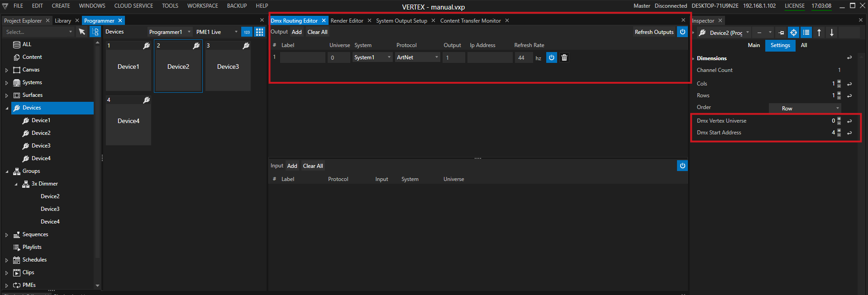Image resolution: width=868 pixels, height=295 pixels.
Task: Toggle power button of output row 1
Action: [x=551, y=57]
